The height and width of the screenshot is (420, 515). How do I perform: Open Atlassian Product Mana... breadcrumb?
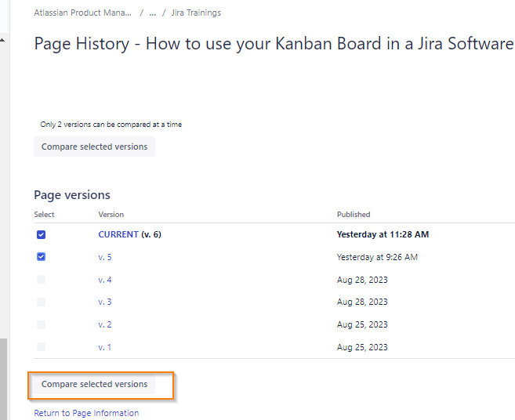pos(82,13)
